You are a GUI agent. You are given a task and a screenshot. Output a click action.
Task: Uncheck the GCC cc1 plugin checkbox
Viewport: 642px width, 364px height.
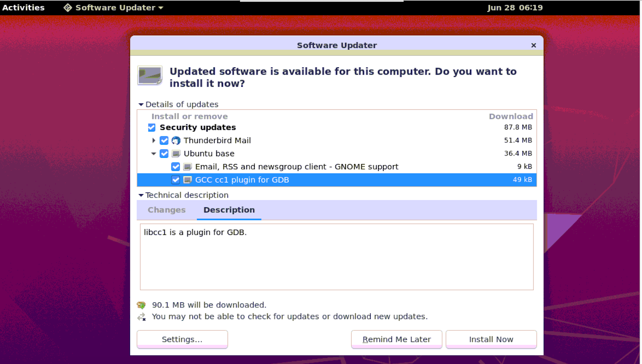click(175, 180)
